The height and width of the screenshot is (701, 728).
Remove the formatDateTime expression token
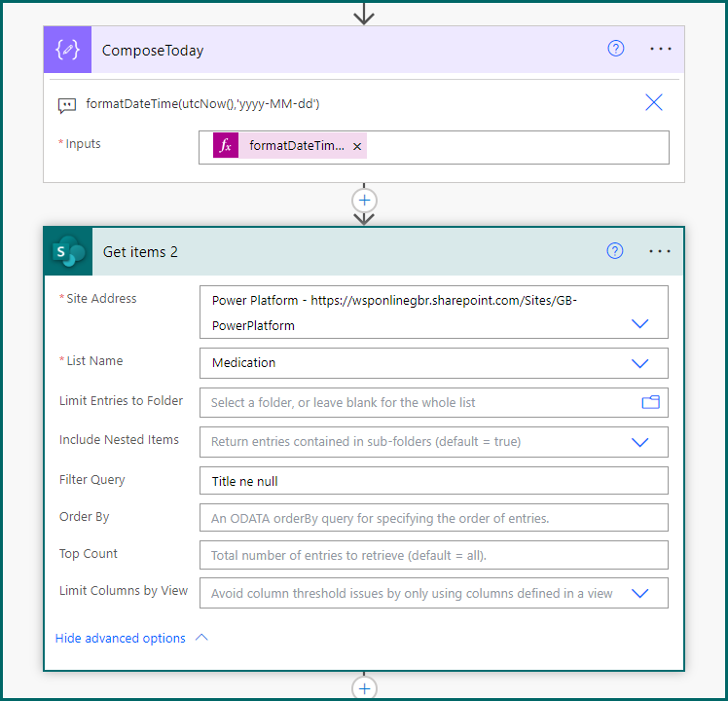coord(357,146)
